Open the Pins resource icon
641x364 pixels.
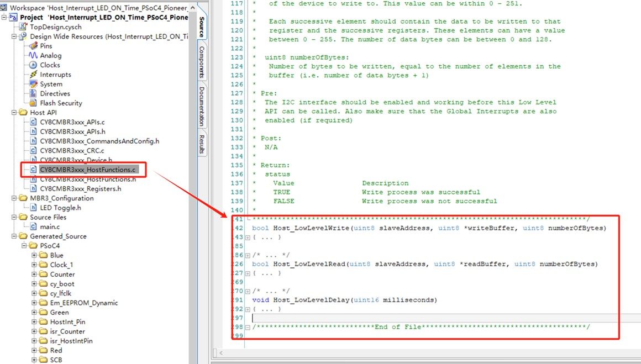(33, 46)
